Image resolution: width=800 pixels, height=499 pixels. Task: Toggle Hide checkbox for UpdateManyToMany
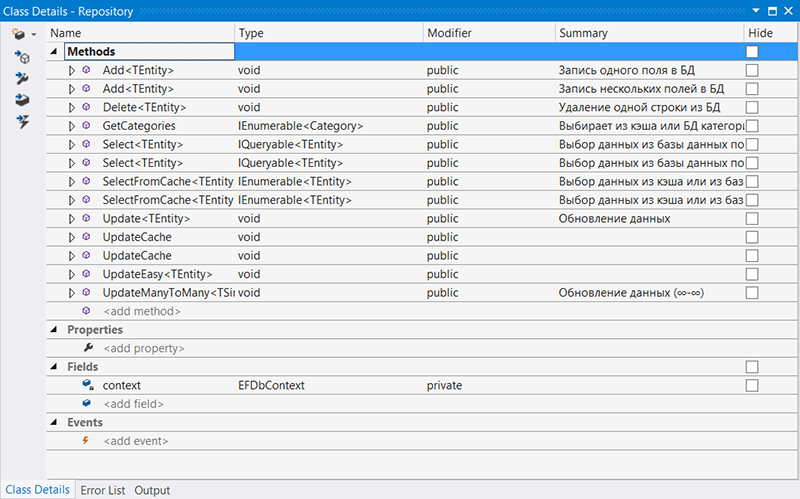(x=752, y=292)
